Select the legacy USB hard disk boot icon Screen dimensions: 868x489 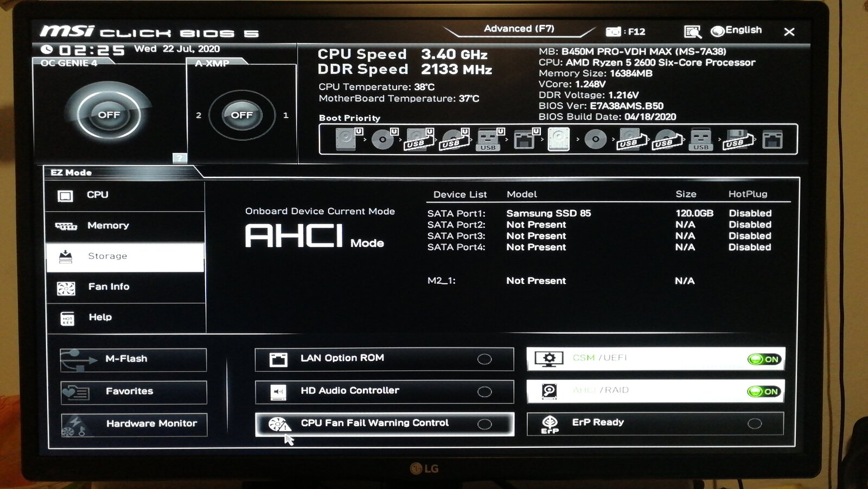coord(631,139)
